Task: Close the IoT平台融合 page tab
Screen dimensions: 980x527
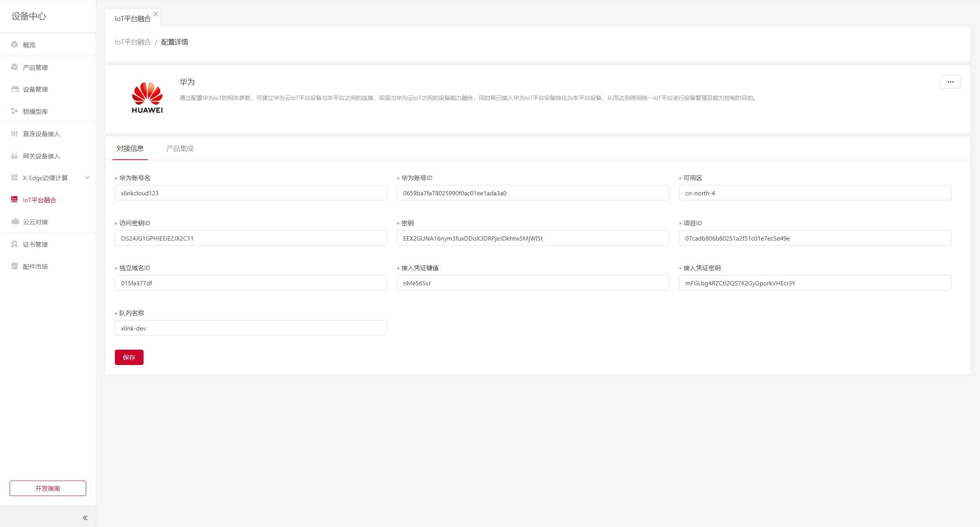Action: coord(156,14)
